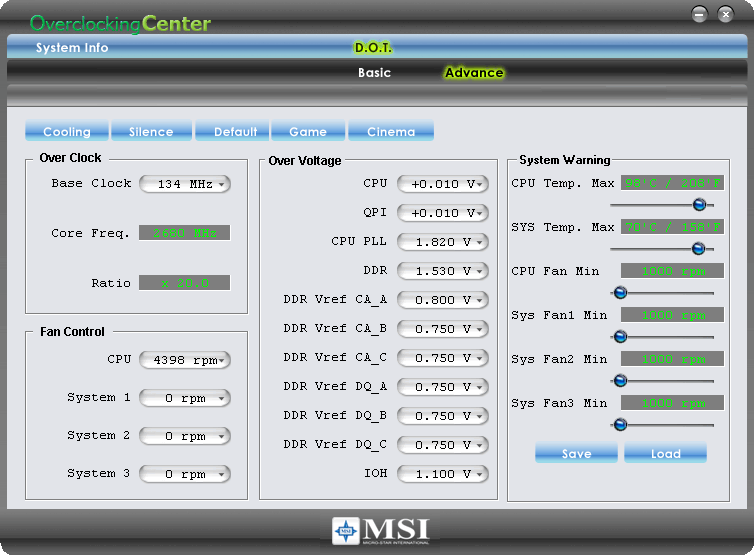The height and width of the screenshot is (555, 754).
Task: Open the DDR Vref DQ_B voltage dropdown
Action: pyautogui.click(x=443, y=416)
